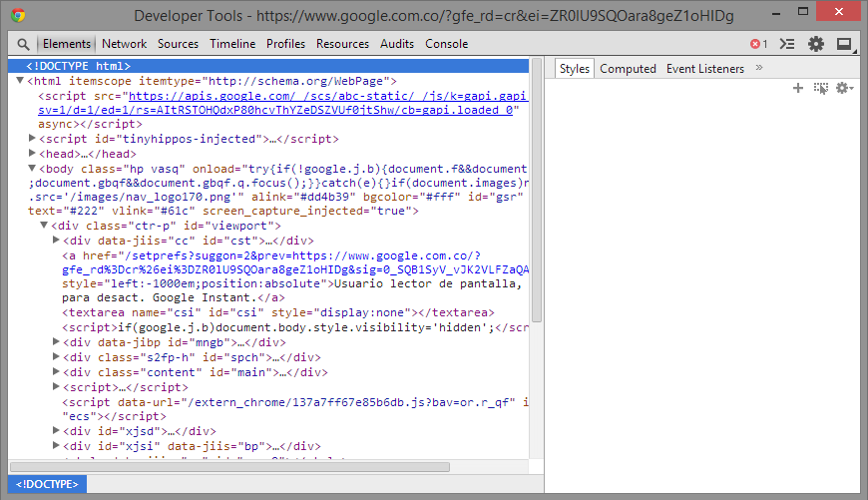This screenshot has height=500, width=868.
Task: Select the Event Listeners sidebar tab
Action: click(705, 69)
